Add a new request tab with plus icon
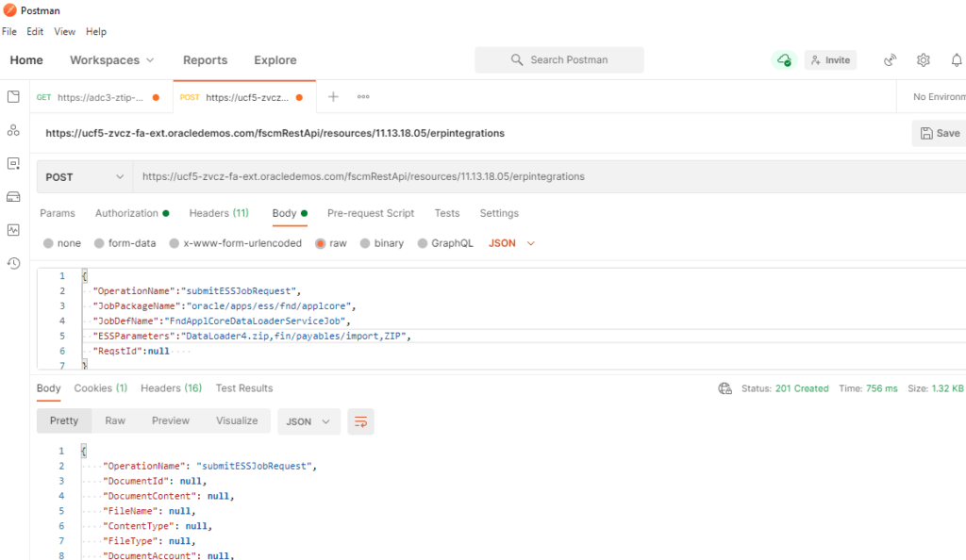 pos(333,96)
